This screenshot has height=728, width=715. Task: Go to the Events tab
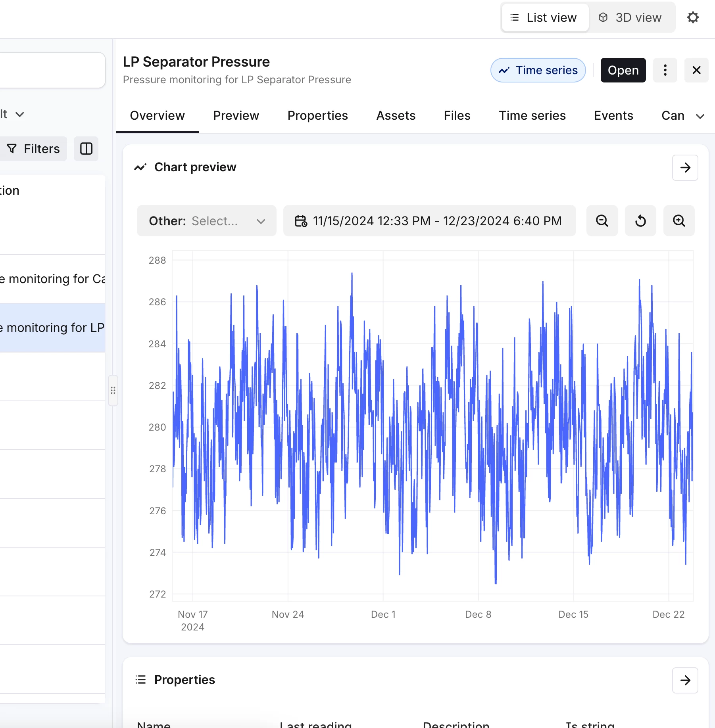click(613, 115)
